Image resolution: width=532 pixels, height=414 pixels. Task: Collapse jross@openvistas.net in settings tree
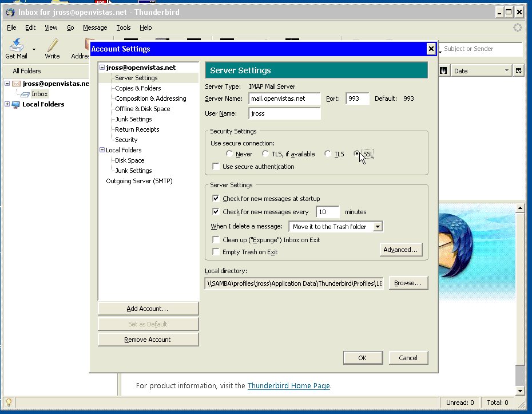(102, 68)
